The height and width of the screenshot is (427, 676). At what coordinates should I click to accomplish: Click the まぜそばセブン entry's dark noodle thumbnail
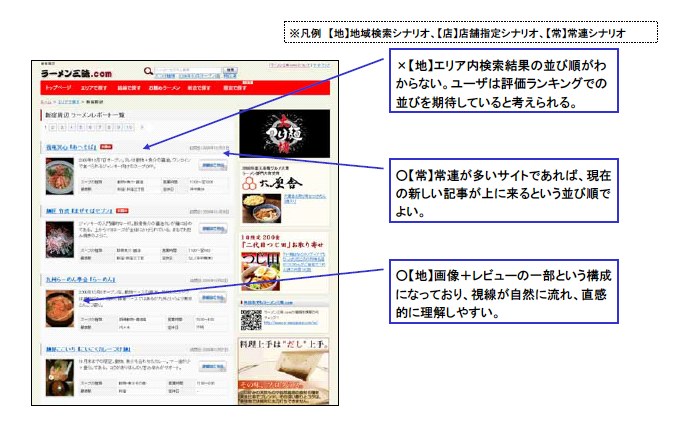(60, 239)
